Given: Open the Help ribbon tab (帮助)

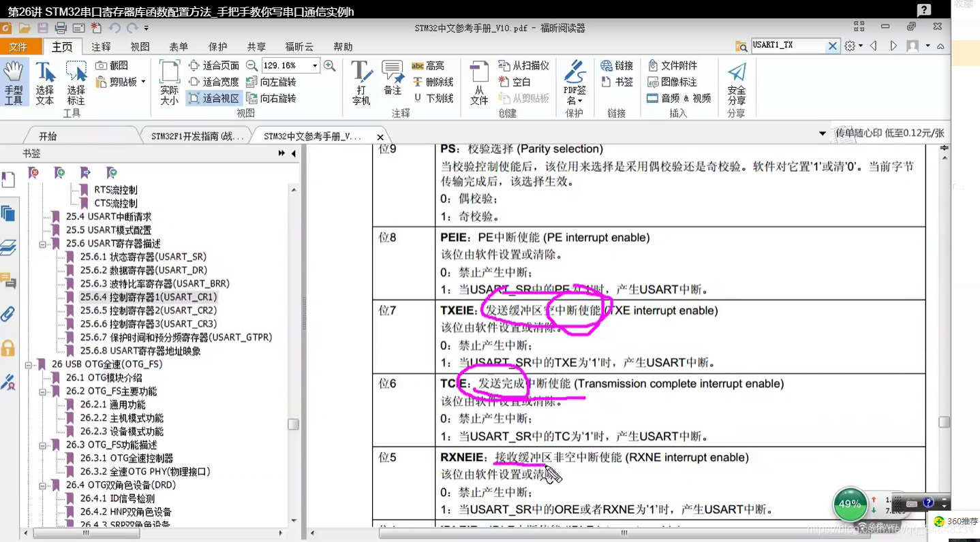Looking at the screenshot, I should tap(343, 47).
